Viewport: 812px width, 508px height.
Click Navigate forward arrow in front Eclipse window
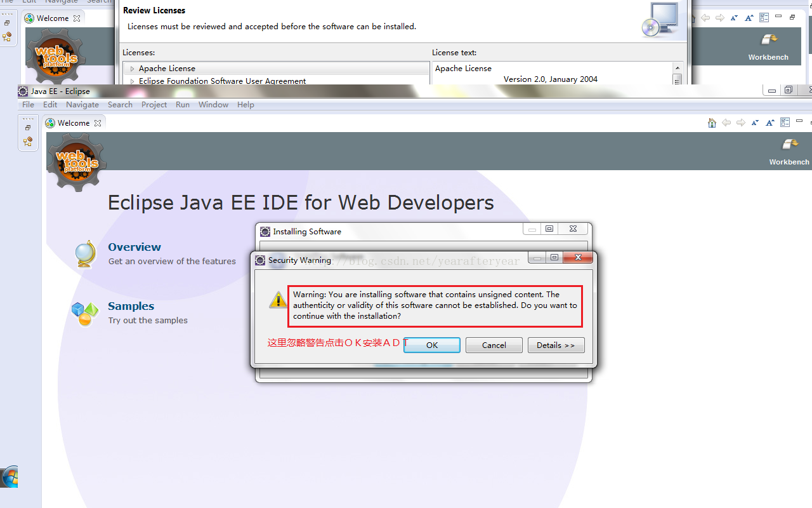click(741, 123)
